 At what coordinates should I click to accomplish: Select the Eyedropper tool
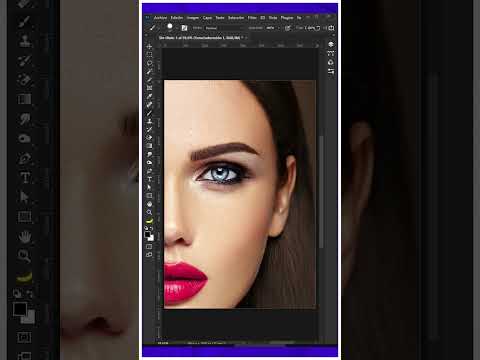149,96
